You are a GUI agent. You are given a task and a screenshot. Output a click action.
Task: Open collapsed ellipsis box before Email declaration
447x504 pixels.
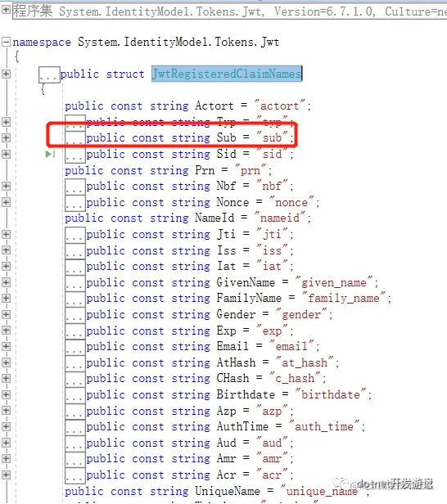(75, 347)
